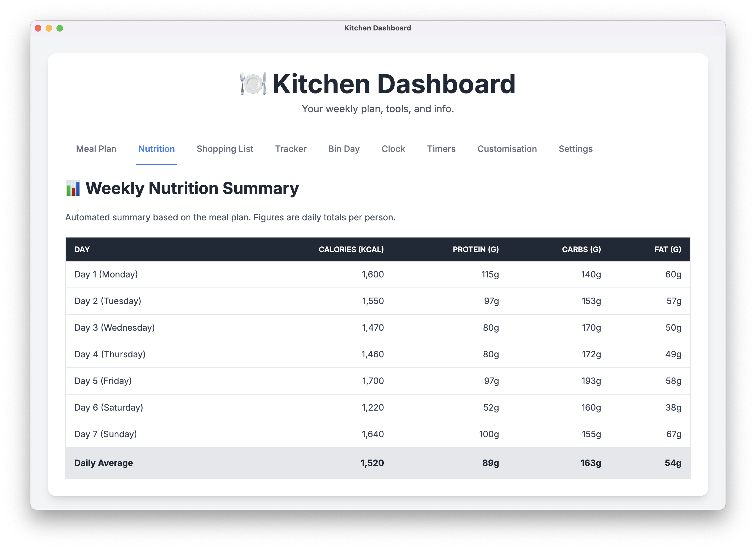The width and height of the screenshot is (756, 550).
Task: Click Monday's 60g fat value
Action: [673, 274]
